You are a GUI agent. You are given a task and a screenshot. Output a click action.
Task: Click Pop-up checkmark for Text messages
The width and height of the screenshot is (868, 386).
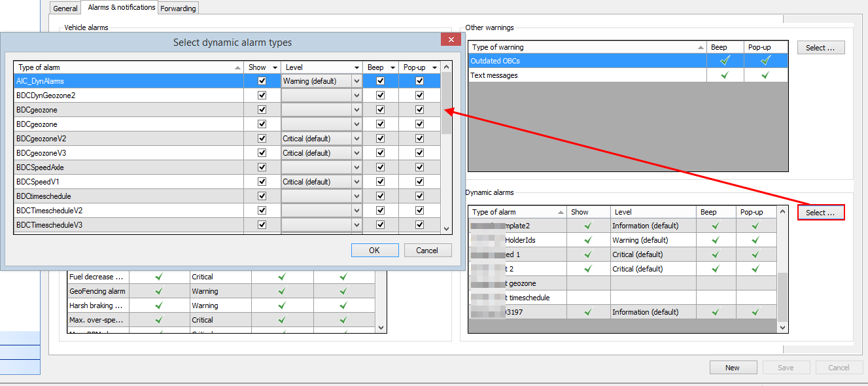coord(765,75)
